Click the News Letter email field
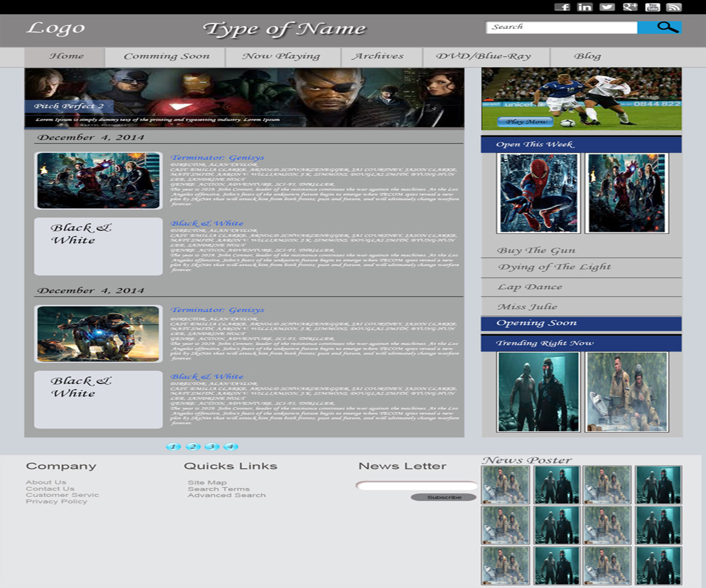 pos(417,486)
